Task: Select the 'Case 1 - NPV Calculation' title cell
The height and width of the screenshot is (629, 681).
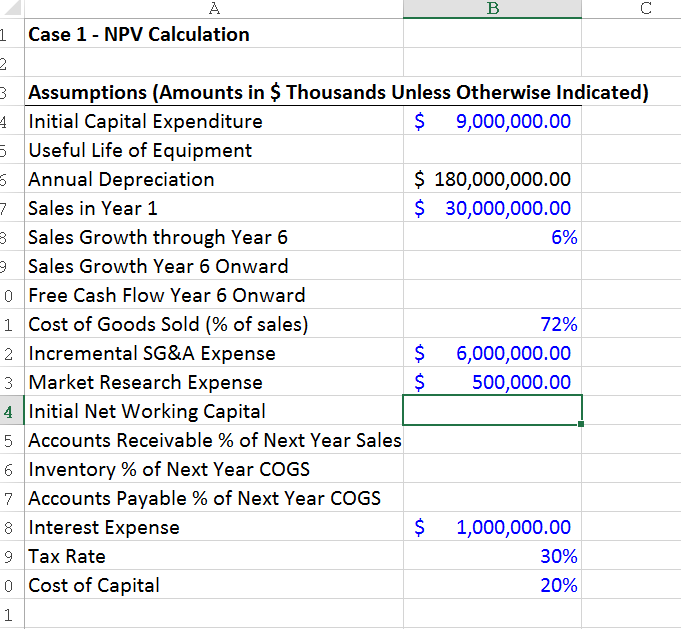Action: [x=214, y=33]
